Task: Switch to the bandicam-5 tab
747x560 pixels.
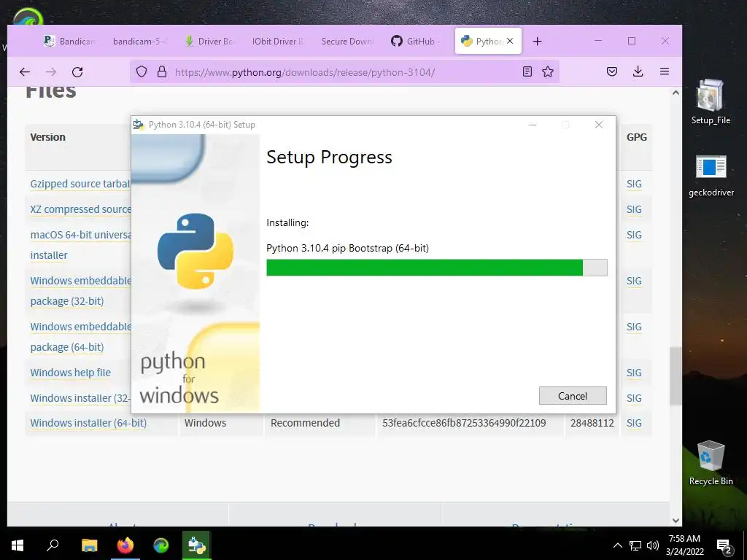Action: point(139,42)
